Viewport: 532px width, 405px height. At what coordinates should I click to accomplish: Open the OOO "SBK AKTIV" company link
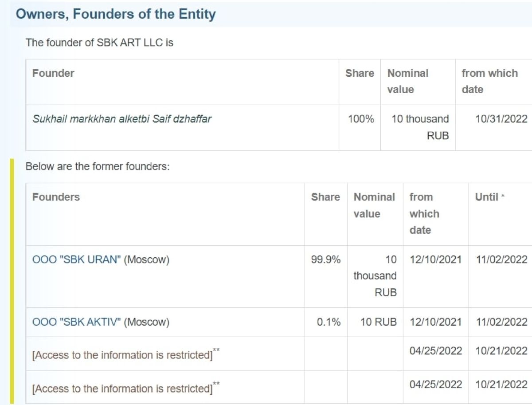click(76, 322)
